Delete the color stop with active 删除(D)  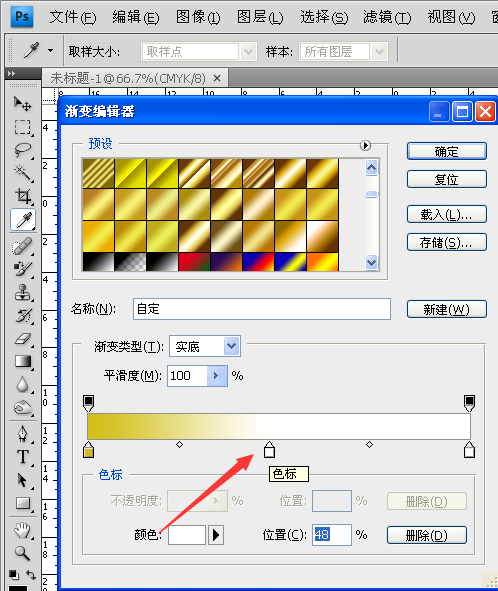427,535
